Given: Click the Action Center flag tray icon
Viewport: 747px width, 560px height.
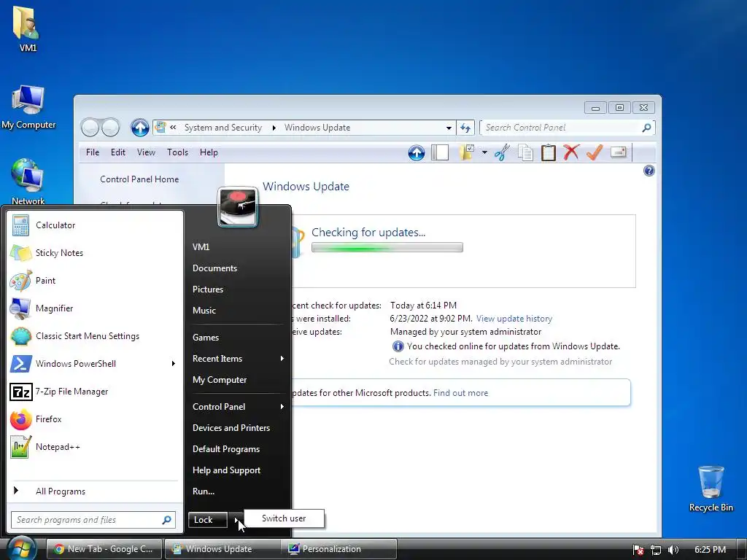Looking at the screenshot, I should click(638, 550).
